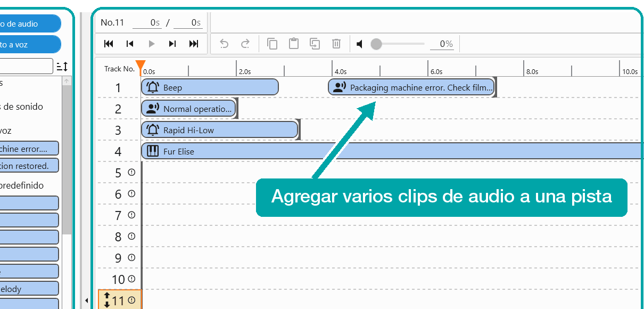Click the volume slider handle
Viewport: 644px width, 309px height.
tap(376, 44)
